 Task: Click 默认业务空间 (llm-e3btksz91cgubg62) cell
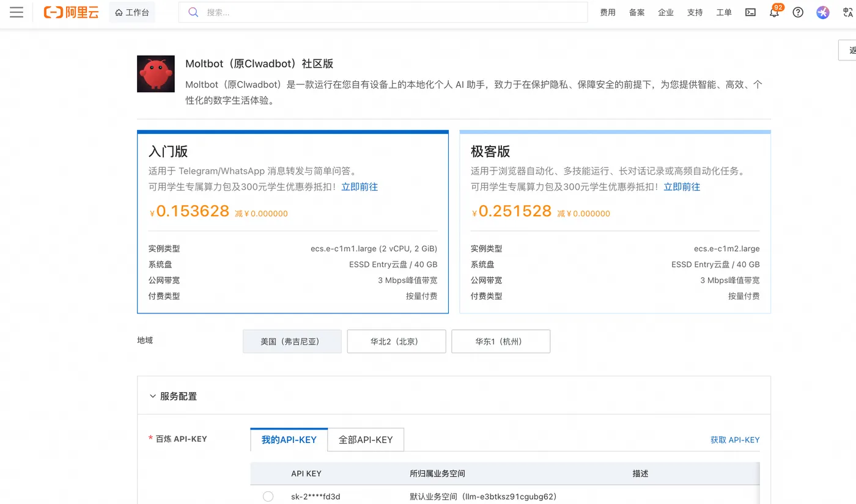coord(483,497)
